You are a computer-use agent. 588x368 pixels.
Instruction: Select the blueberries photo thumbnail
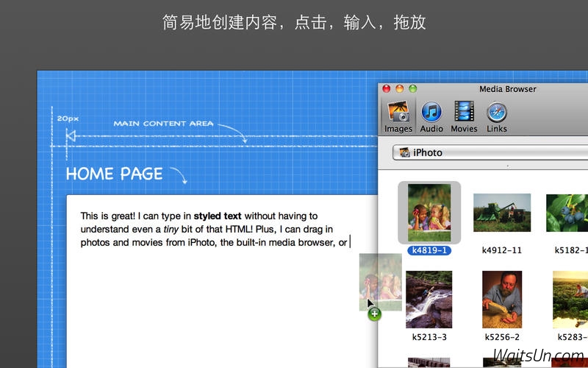[567, 213]
